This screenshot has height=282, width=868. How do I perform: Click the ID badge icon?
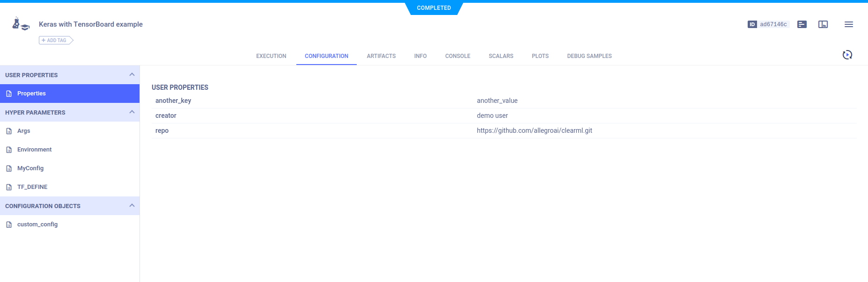click(752, 24)
